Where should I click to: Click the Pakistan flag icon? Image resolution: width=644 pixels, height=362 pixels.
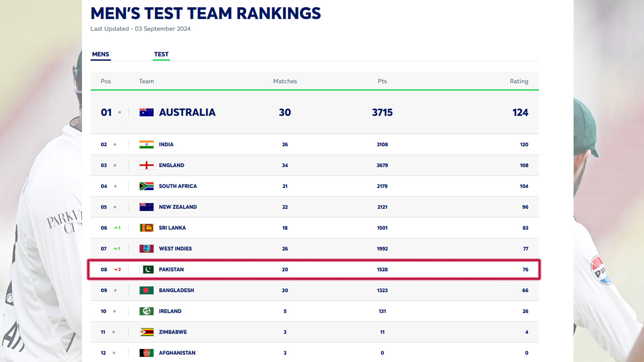coord(146,269)
